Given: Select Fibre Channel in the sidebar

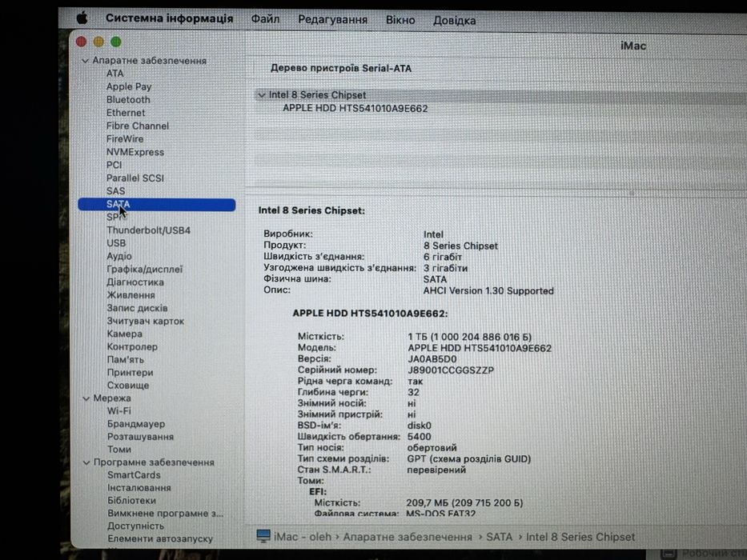Looking at the screenshot, I should point(137,126).
